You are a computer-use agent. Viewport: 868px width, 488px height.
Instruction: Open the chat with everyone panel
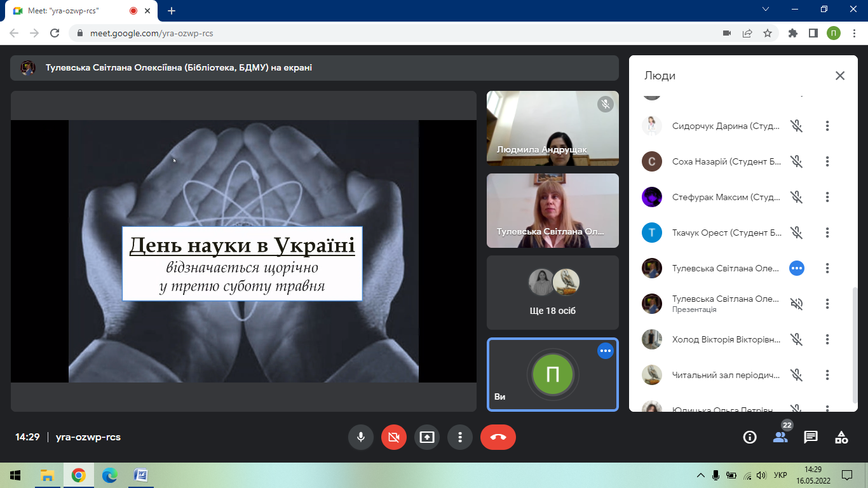811,437
